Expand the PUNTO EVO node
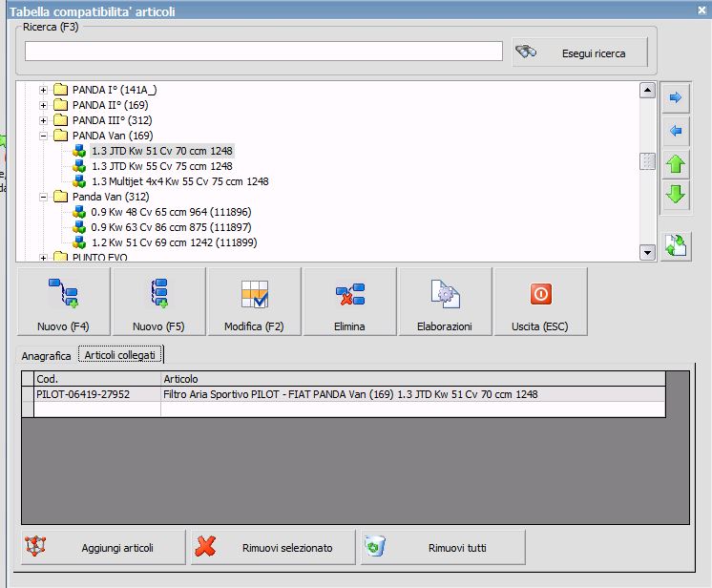The height and width of the screenshot is (588, 712). tap(43, 258)
